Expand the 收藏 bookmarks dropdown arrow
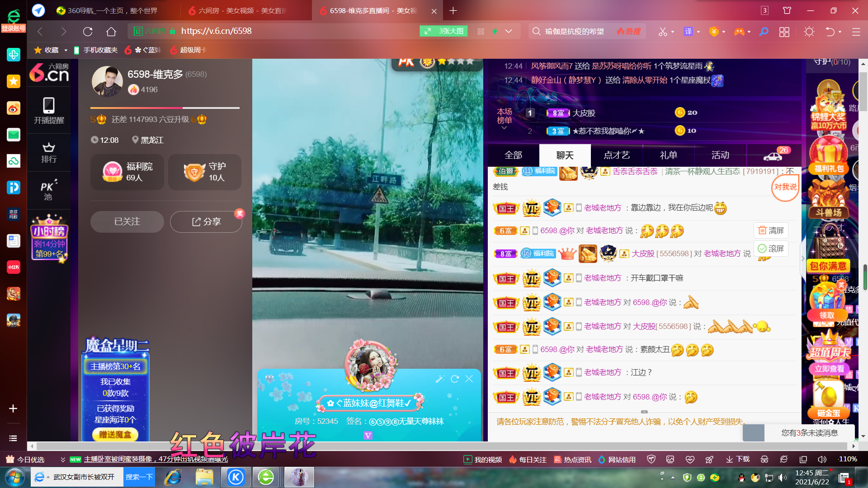Image resolution: width=868 pixels, height=488 pixels. point(66,50)
